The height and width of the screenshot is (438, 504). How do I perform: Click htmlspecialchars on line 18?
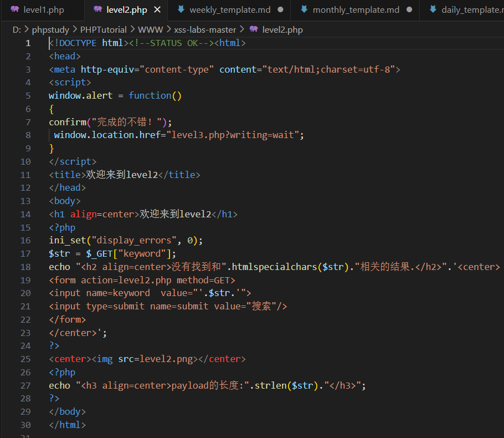click(x=275, y=267)
